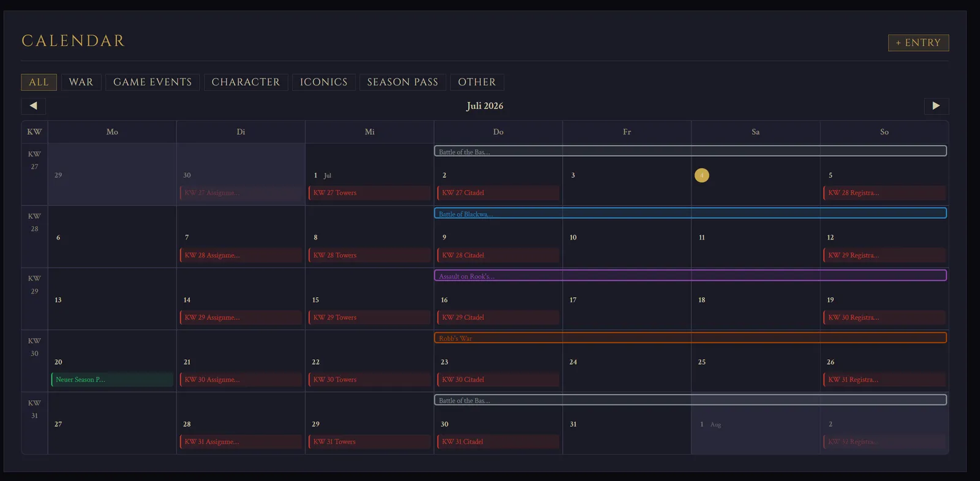This screenshot has width=980, height=481.
Task: Select the July 17 day cell
Action: [627, 299]
